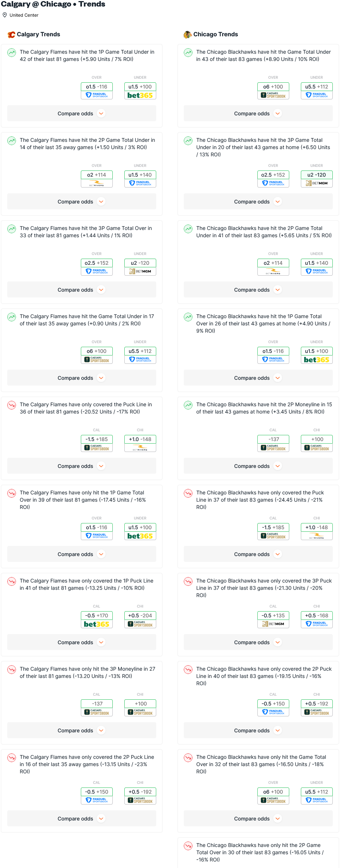Click red downtrend icon on Calgary Puck Line trend
Screen dimensions: 340x868
pyautogui.click(x=12, y=405)
